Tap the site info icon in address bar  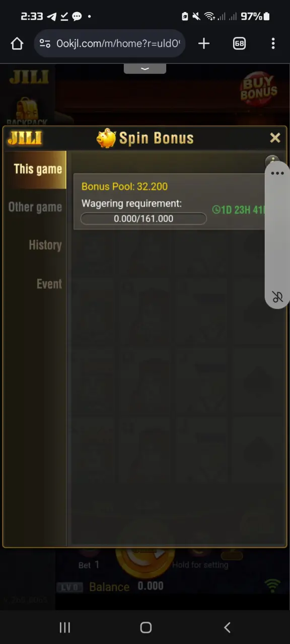point(45,44)
